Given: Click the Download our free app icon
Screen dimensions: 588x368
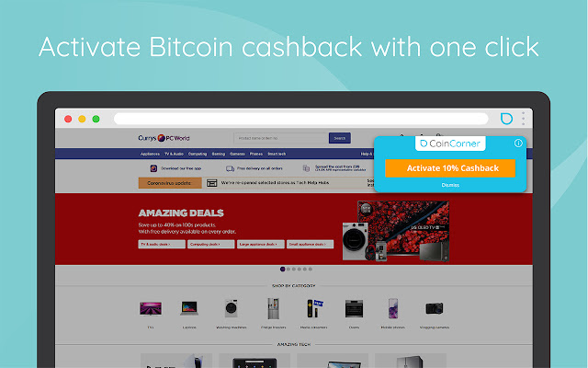Looking at the screenshot, I should pyautogui.click(x=153, y=168).
